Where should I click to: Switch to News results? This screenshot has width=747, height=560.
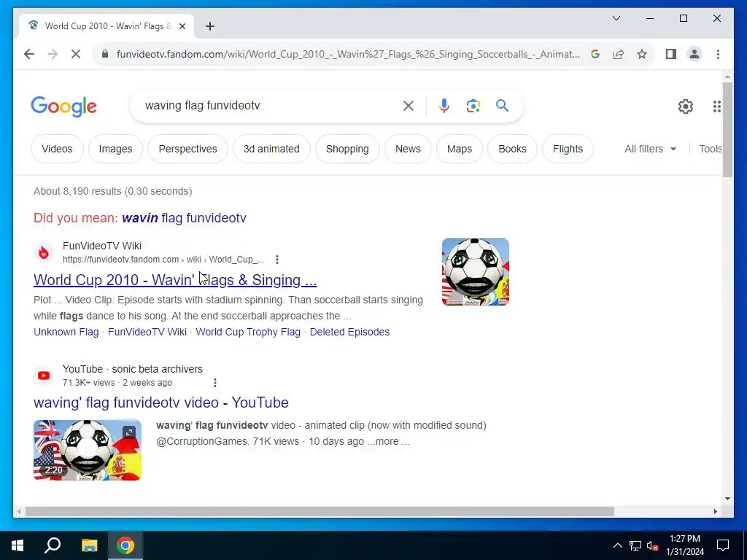[408, 149]
